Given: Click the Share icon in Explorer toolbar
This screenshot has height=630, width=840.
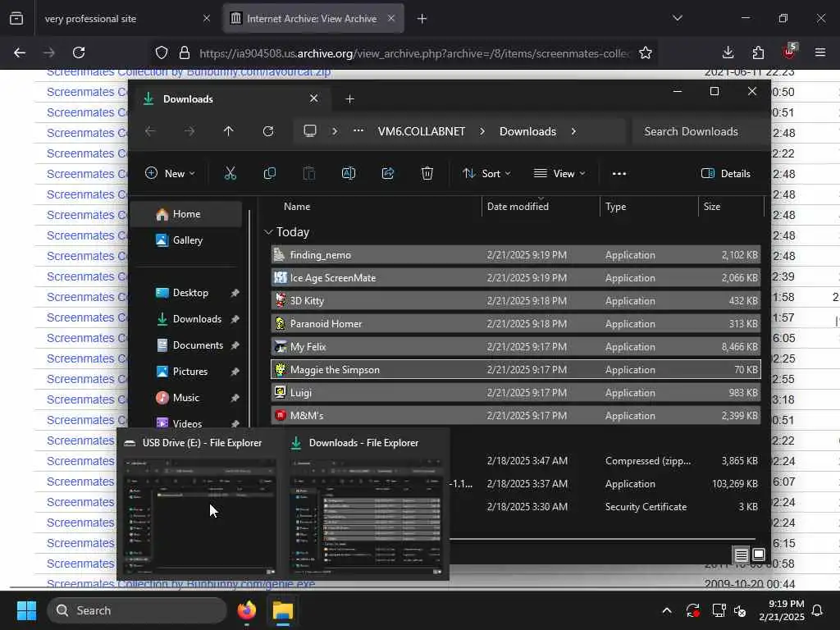Looking at the screenshot, I should [388, 173].
